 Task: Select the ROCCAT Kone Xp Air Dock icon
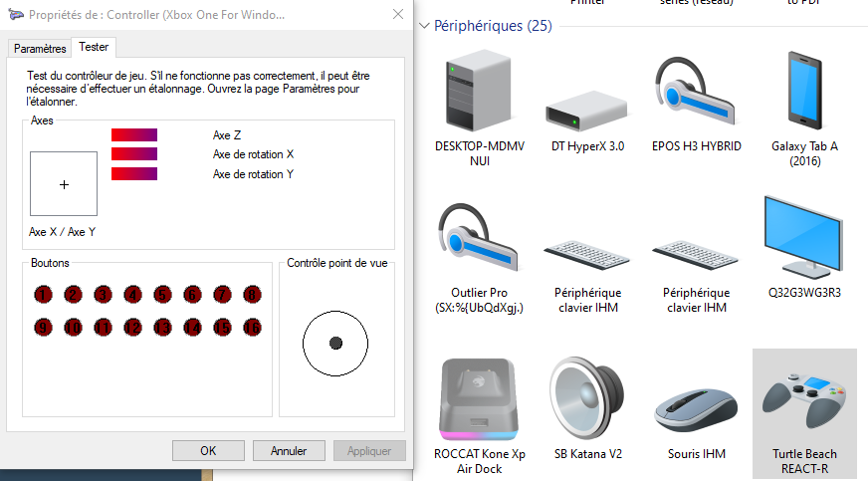(x=479, y=398)
